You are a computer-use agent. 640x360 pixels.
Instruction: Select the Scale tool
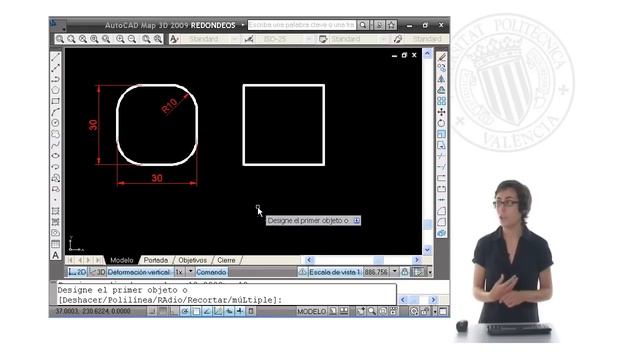(441, 134)
